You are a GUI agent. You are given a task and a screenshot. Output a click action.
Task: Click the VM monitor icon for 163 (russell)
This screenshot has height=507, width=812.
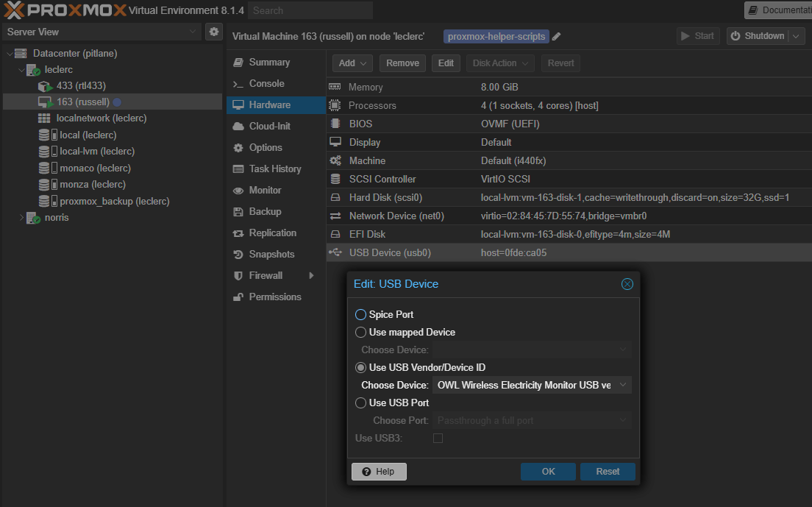click(x=45, y=102)
